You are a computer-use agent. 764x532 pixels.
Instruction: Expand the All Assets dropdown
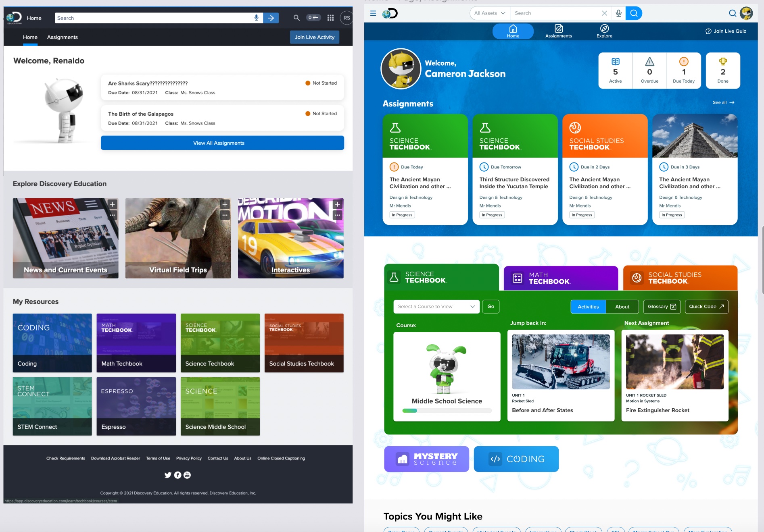tap(488, 13)
